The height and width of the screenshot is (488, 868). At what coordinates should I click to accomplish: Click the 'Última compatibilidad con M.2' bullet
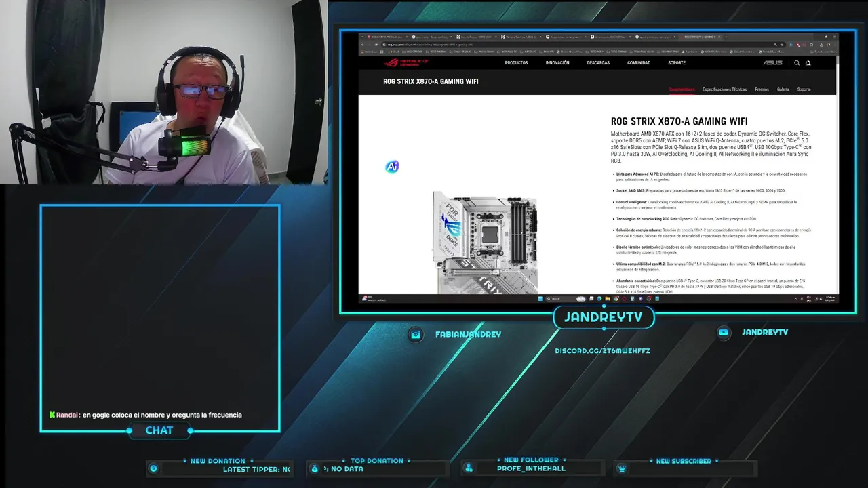(711, 266)
